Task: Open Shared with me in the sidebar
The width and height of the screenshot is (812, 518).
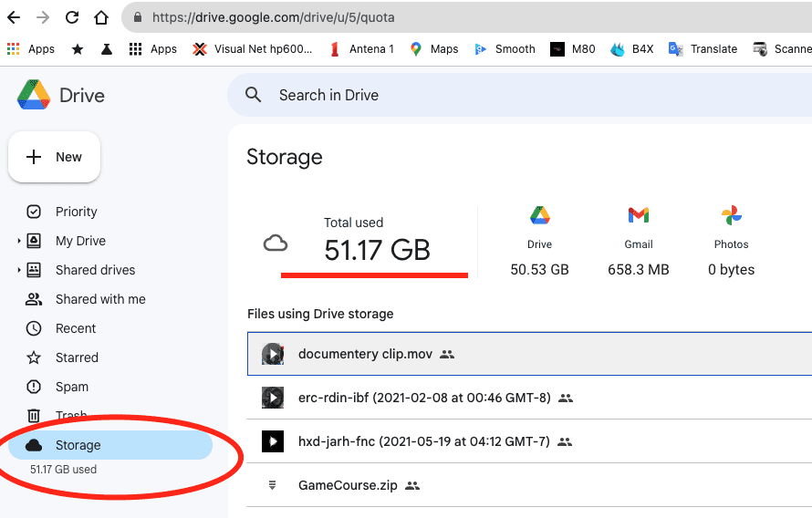Action: tap(100, 299)
